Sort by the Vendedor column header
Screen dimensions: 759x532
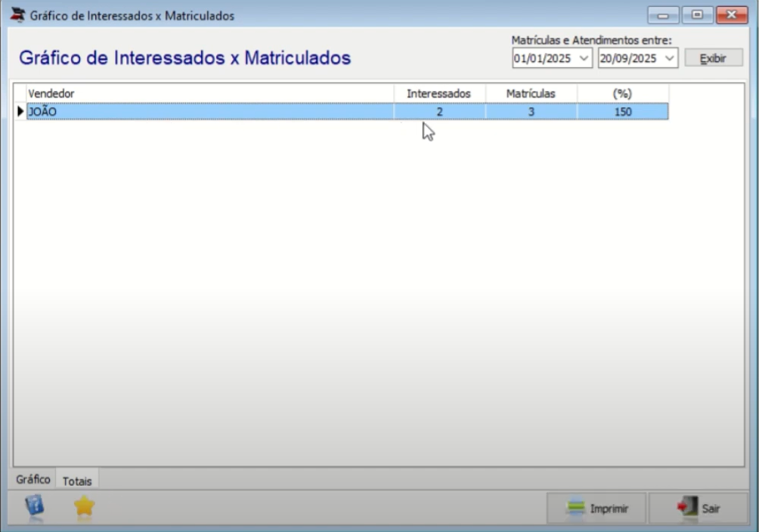pyautogui.click(x=210, y=94)
